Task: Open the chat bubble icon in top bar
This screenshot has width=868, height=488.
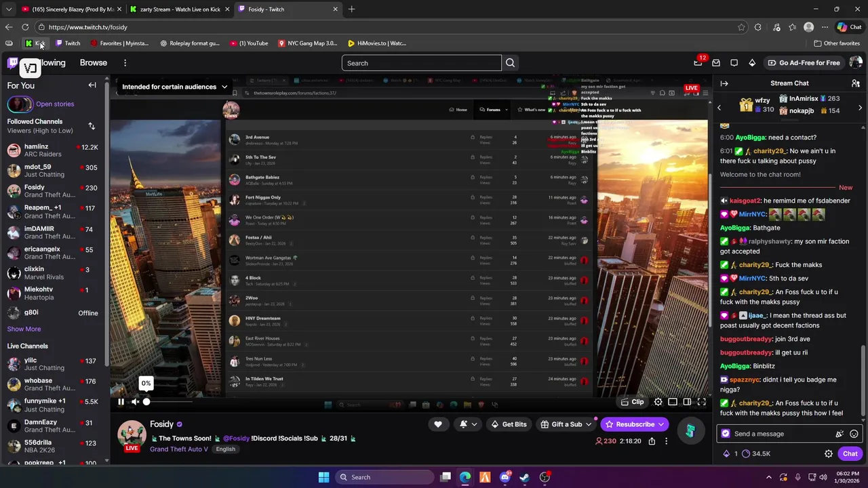Action: [734, 63]
